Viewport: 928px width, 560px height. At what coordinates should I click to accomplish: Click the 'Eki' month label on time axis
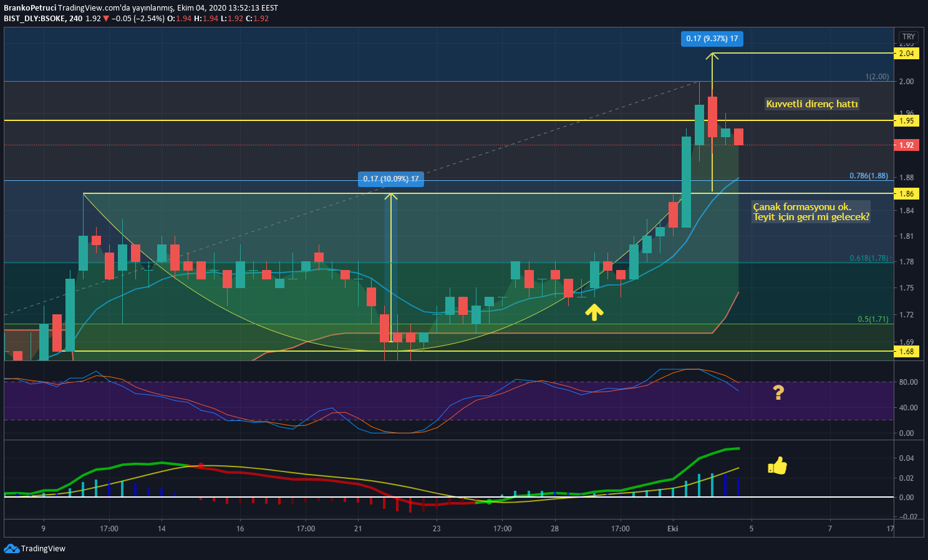[x=672, y=529]
